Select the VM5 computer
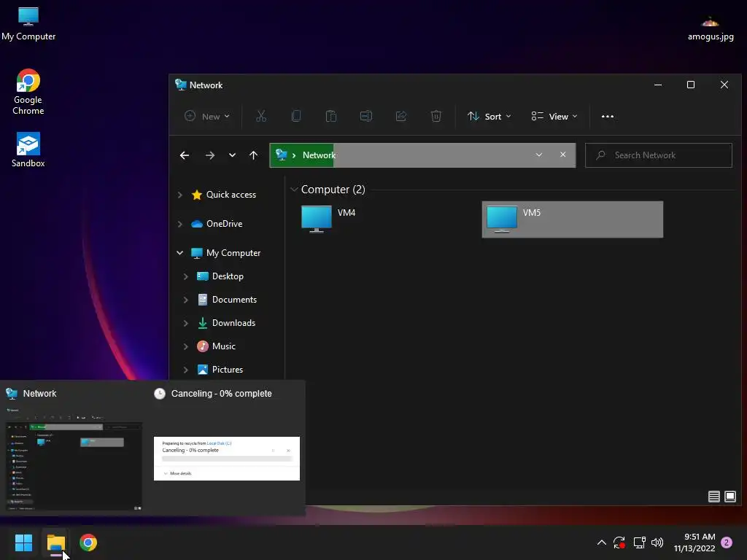The height and width of the screenshot is (560, 747). [x=572, y=219]
